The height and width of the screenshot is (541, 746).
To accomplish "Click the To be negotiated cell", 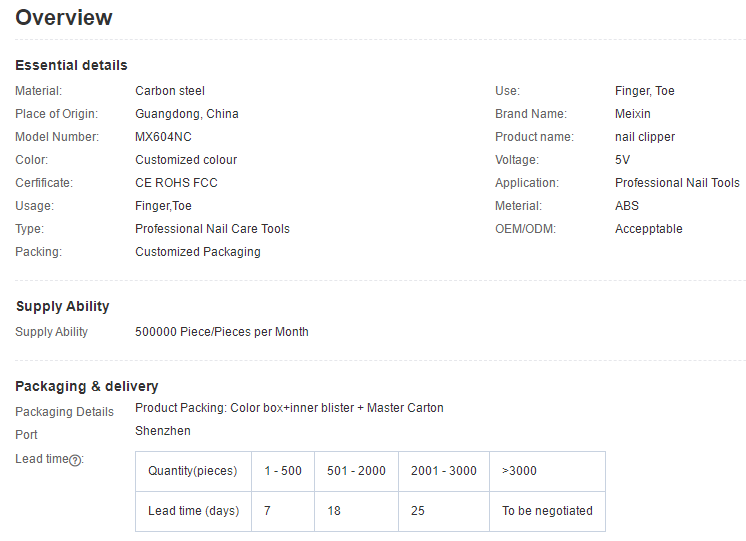I will point(547,511).
